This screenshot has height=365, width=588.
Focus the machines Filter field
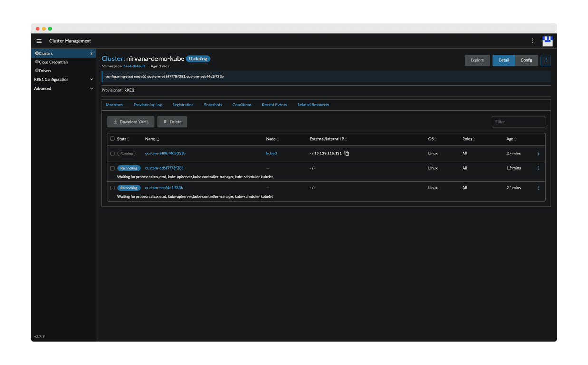(x=518, y=122)
